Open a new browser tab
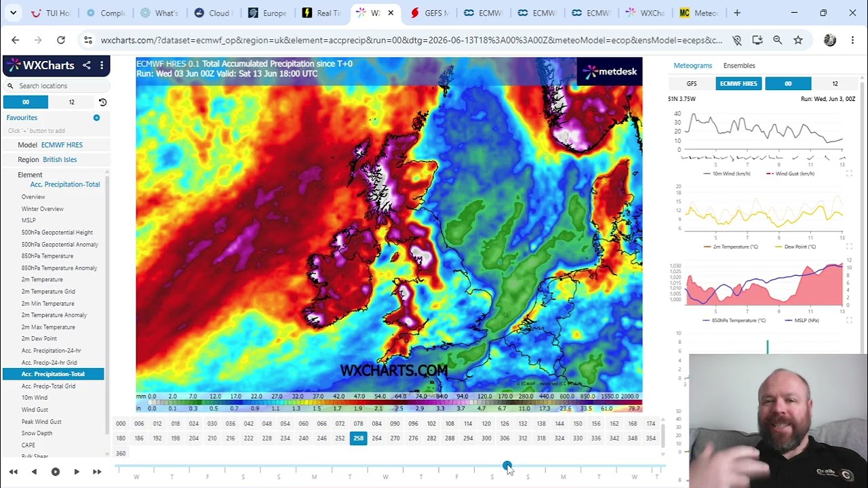868x488 pixels. pos(737,13)
